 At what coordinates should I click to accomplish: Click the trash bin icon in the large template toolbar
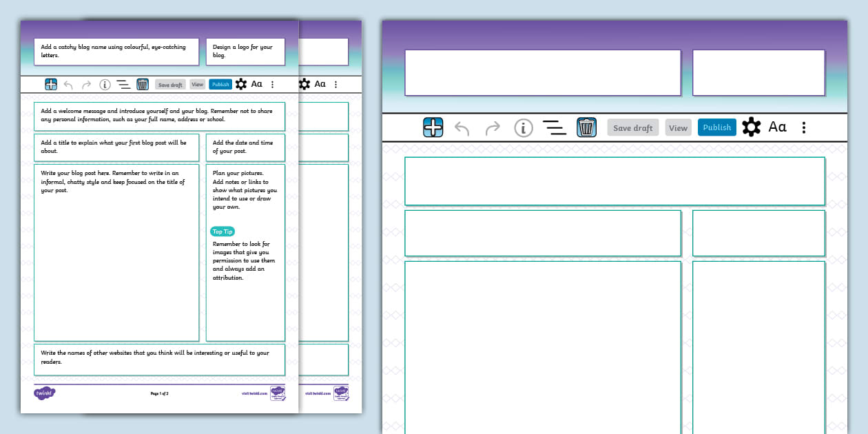586,127
